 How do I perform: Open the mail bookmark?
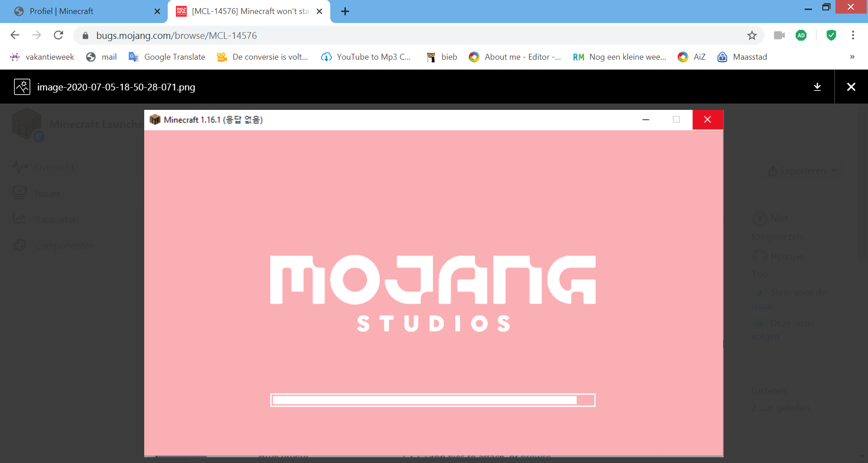pos(101,57)
